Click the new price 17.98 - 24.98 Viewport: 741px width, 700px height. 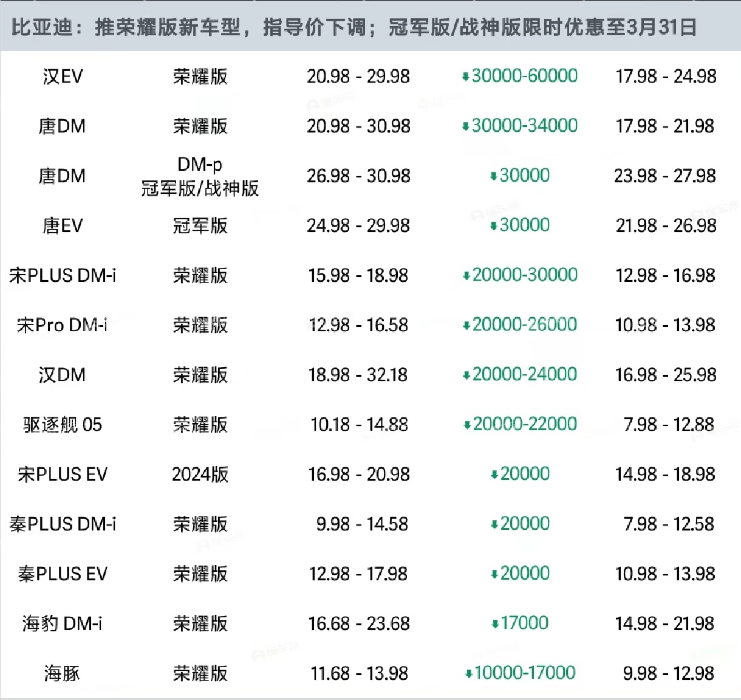pyautogui.click(x=666, y=77)
